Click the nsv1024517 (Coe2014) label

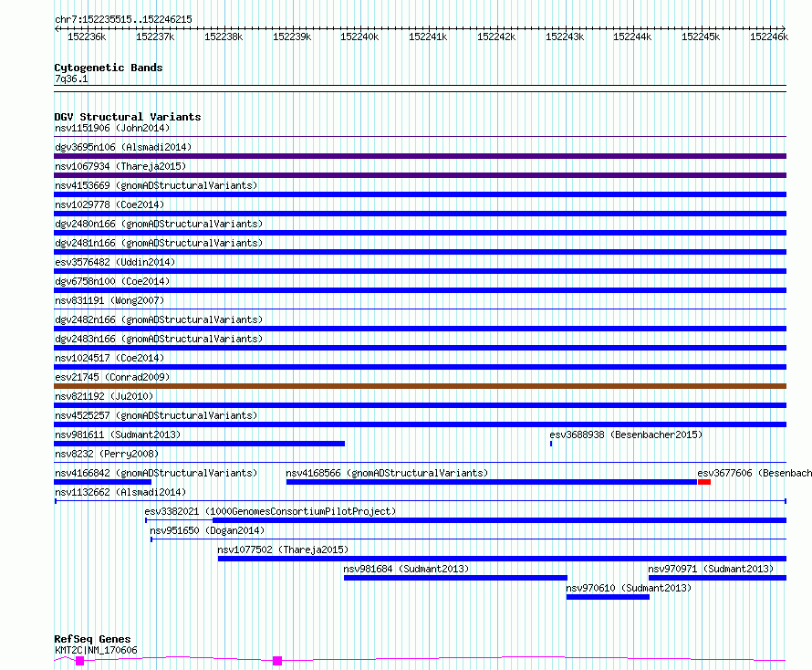(x=109, y=358)
